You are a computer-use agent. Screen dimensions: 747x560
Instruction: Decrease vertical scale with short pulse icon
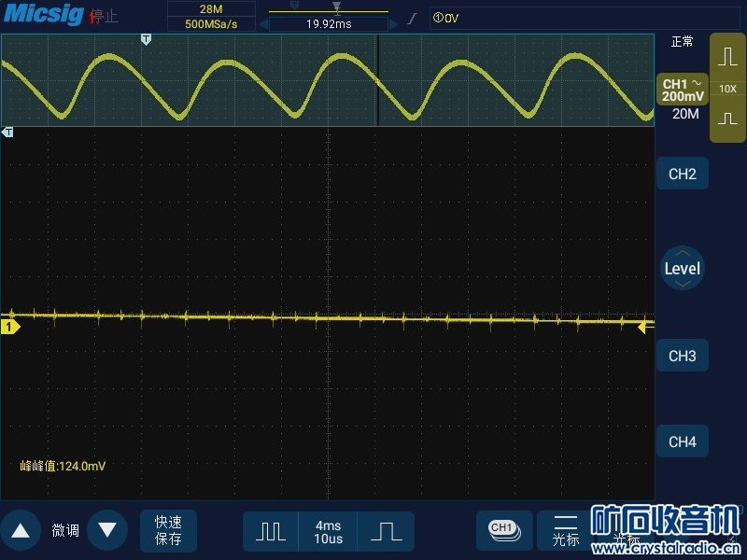click(727, 119)
